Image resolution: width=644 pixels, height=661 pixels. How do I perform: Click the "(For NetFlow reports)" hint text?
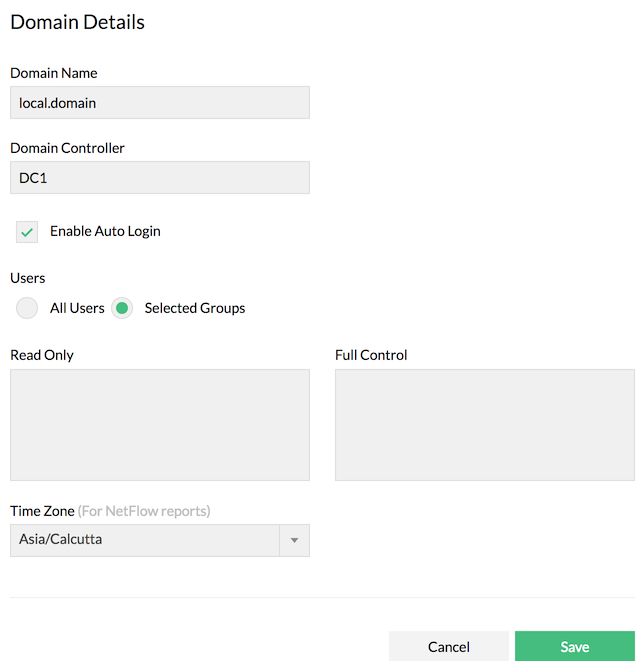coord(144,511)
